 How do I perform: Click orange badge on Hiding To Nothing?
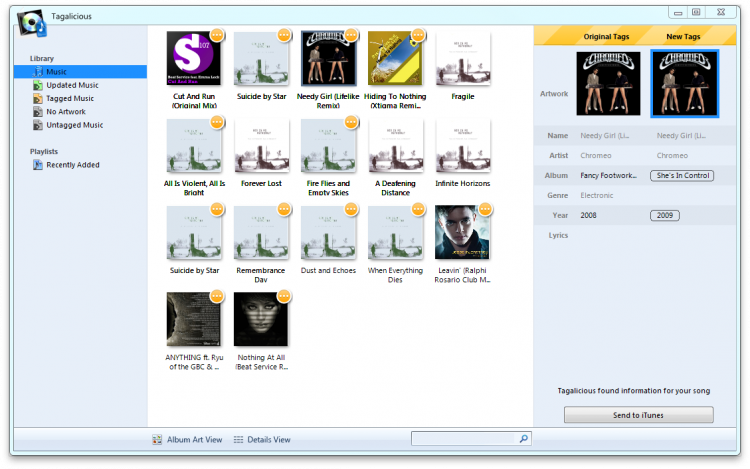click(418, 35)
